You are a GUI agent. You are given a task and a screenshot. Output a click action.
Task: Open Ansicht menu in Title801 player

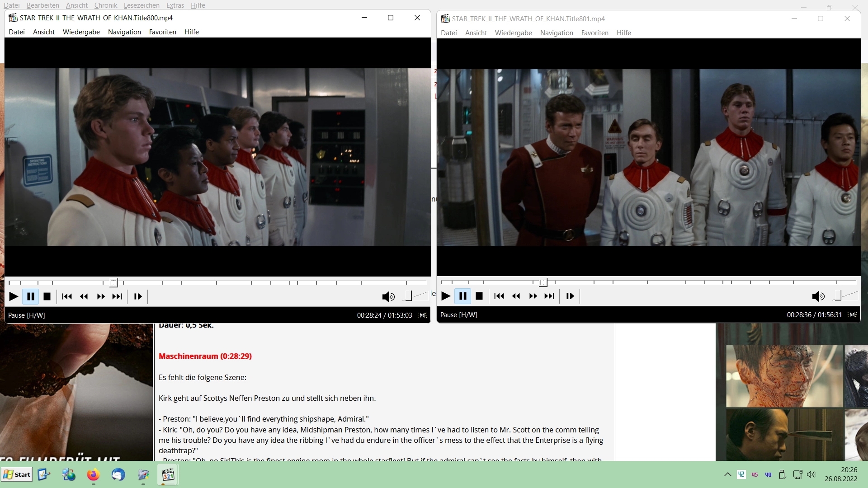click(476, 33)
